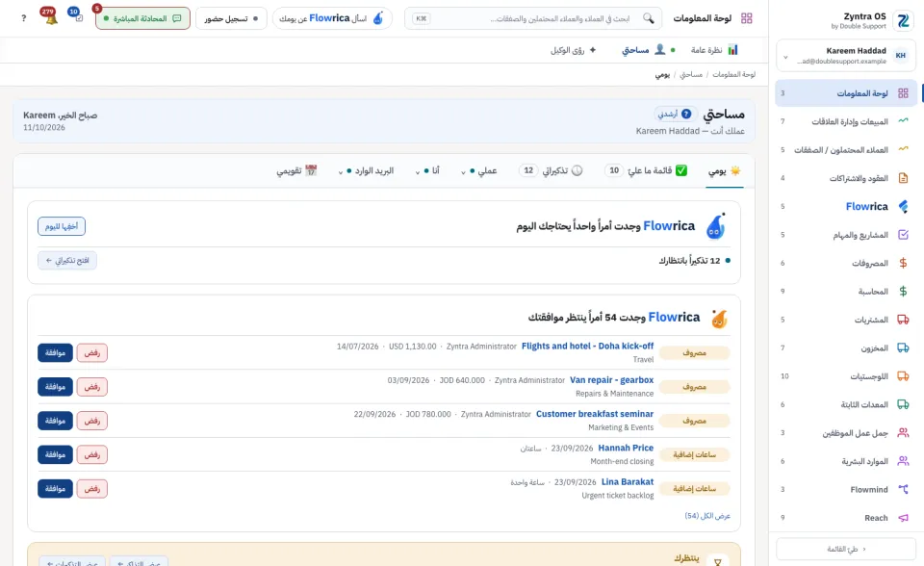Open Reach sidebar item
Viewport: 924px width, 566px height.
[x=846, y=518]
